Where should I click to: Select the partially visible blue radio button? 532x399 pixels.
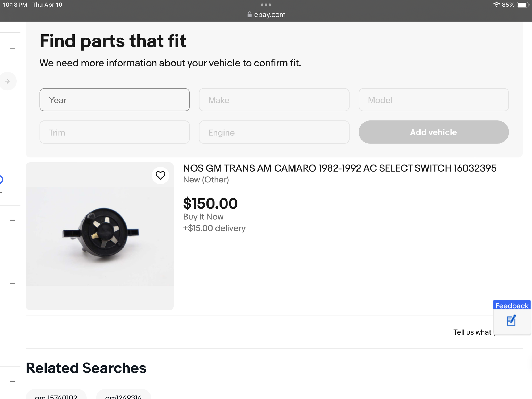1,180
